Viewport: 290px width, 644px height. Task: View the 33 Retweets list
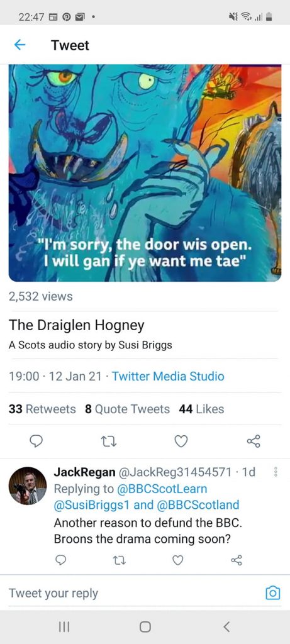pos(42,409)
